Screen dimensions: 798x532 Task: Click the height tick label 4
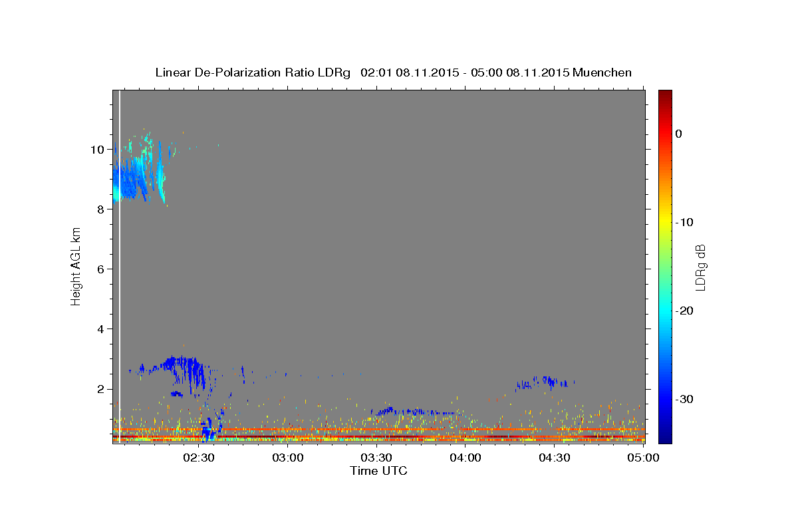(101, 329)
